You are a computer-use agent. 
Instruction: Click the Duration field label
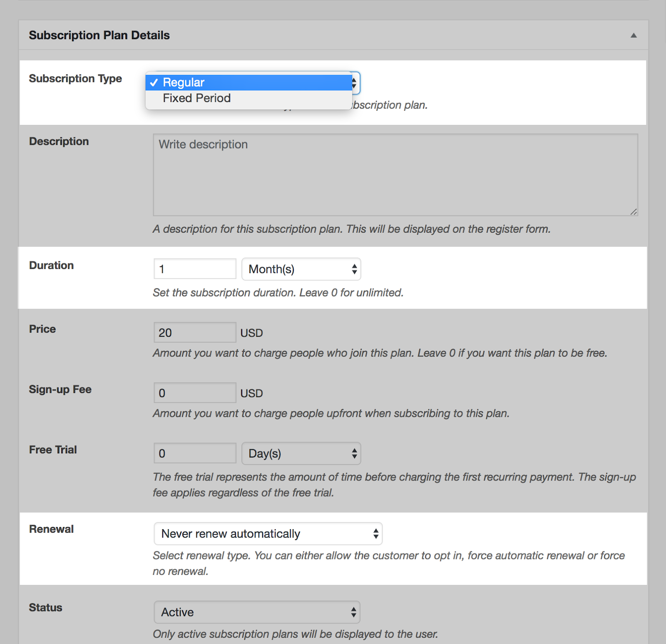pos(51,266)
